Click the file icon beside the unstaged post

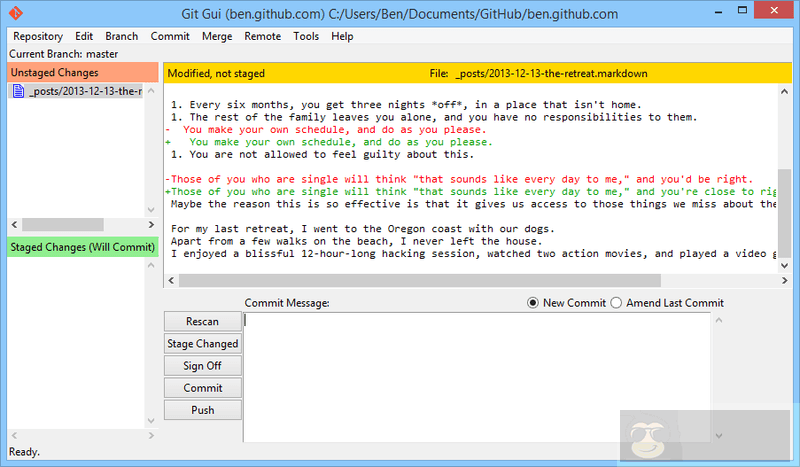18,92
